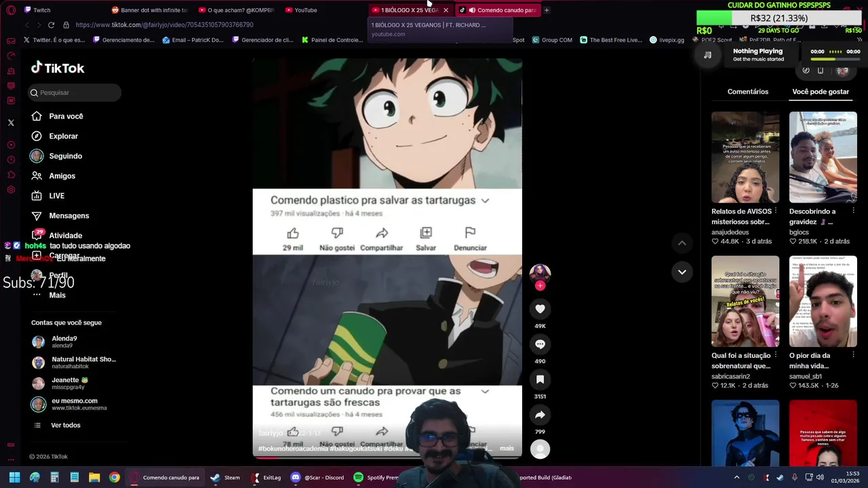The height and width of the screenshot is (488, 868).
Task: Click the TikTok URL address bar
Action: [165, 24]
